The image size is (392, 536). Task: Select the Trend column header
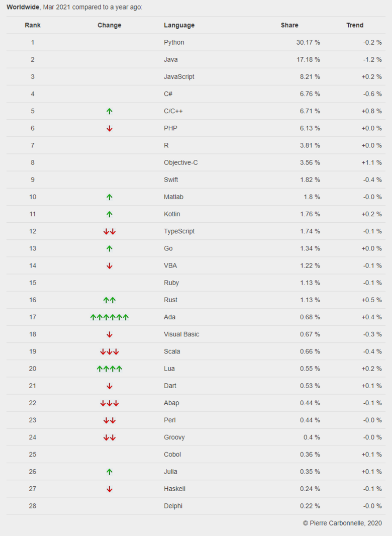pyautogui.click(x=355, y=25)
